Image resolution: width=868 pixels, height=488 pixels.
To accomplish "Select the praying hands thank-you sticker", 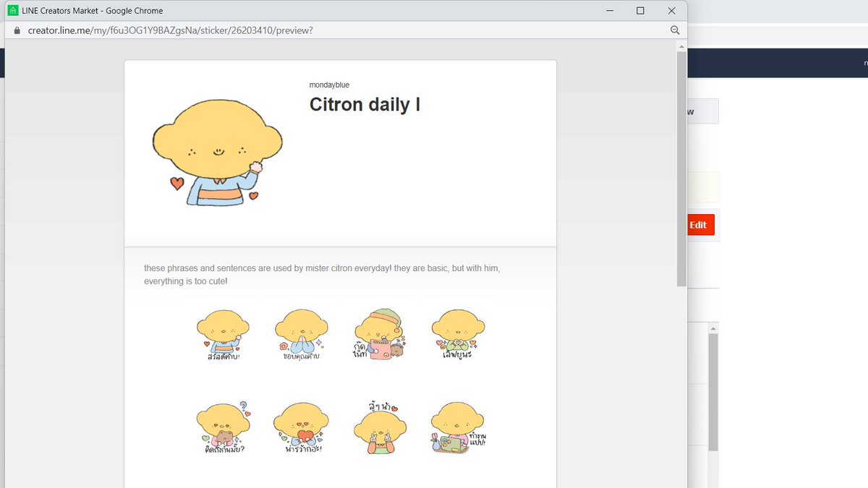I will coord(301,335).
